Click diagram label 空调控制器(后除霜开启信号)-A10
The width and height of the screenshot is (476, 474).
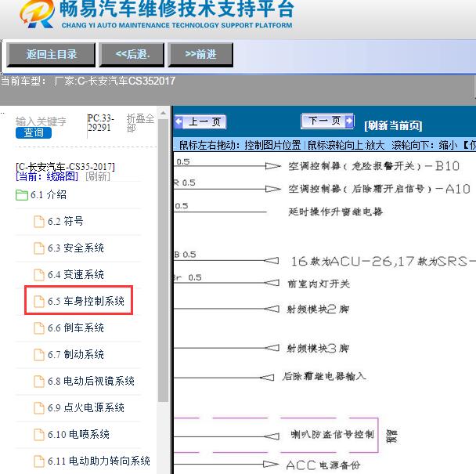[x=379, y=189]
